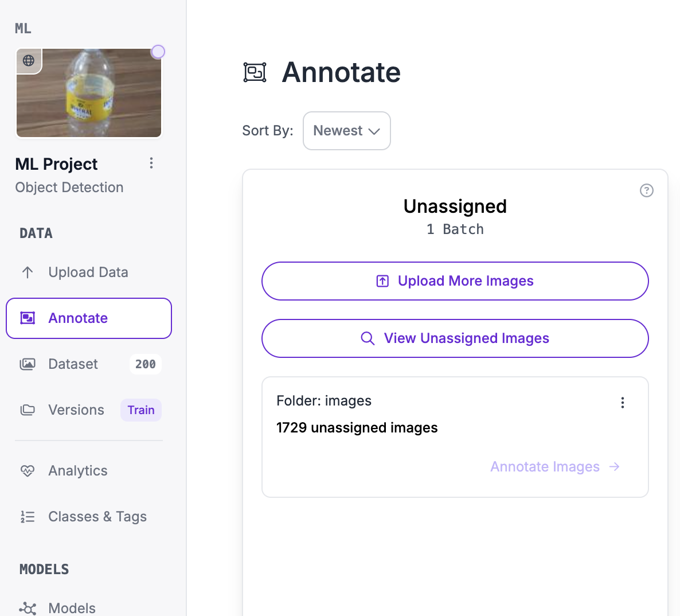Click the help question mark icon
Viewport: 680px width, 616px height.
[646, 190]
